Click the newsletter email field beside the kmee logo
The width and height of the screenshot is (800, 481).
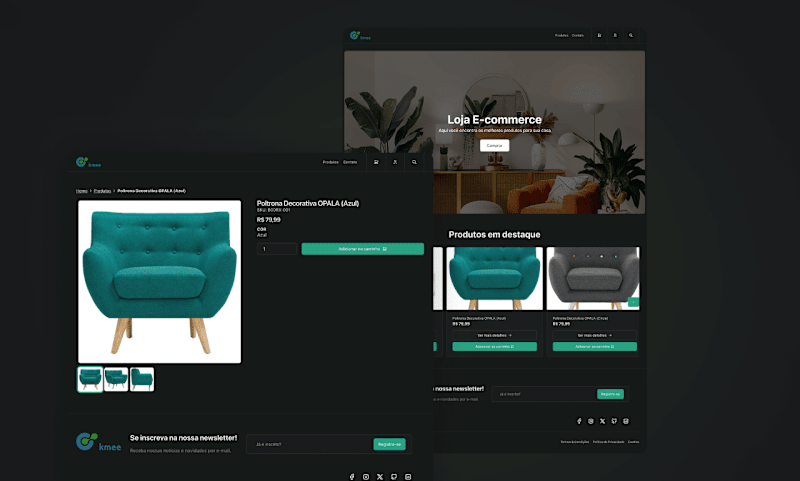point(310,444)
